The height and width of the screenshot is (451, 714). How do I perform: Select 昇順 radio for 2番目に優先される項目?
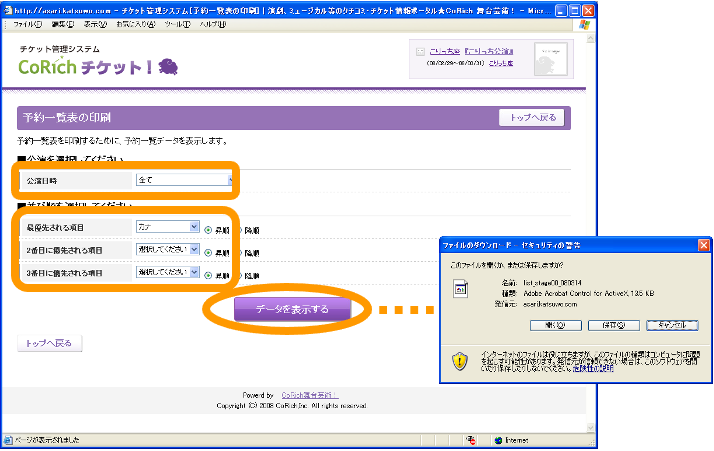coord(209,250)
